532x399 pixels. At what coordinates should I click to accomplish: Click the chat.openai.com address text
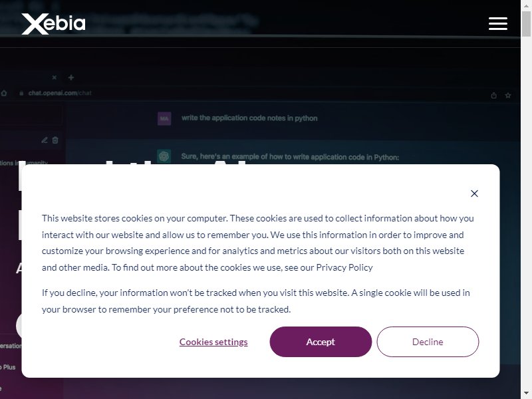point(60,93)
